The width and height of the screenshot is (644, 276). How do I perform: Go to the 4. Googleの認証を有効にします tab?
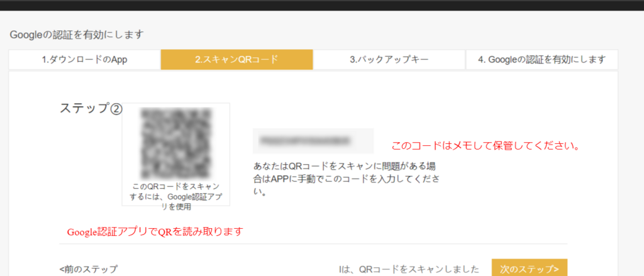point(541,60)
